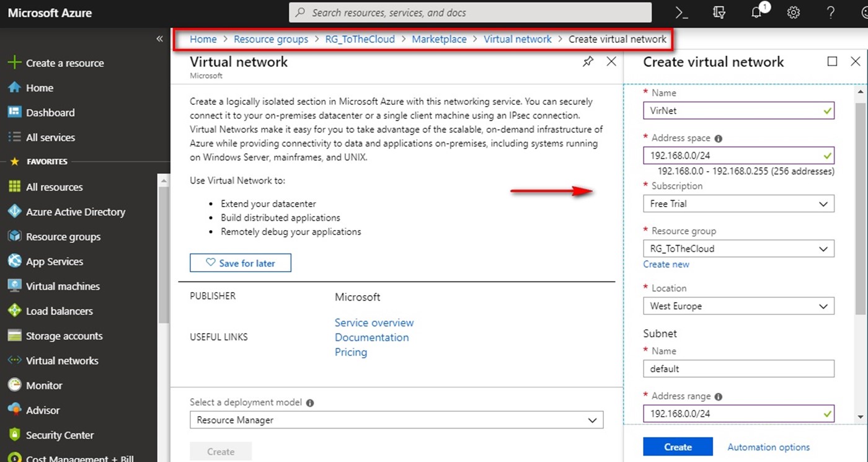The height and width of the screenshot is (462, 868).
Task: Click the Azure Active Directory icon
Action: click(14, 211)
